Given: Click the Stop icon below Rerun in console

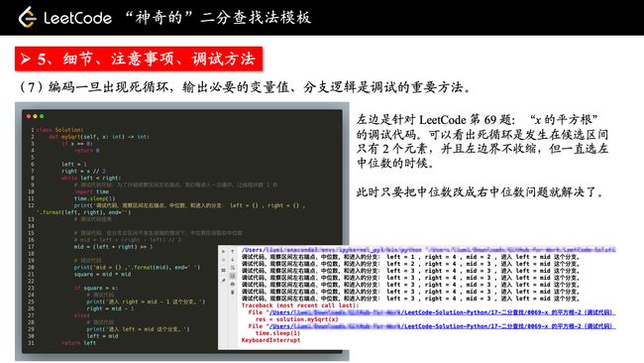Looking at the screenshot, I should tap(224, 260).
